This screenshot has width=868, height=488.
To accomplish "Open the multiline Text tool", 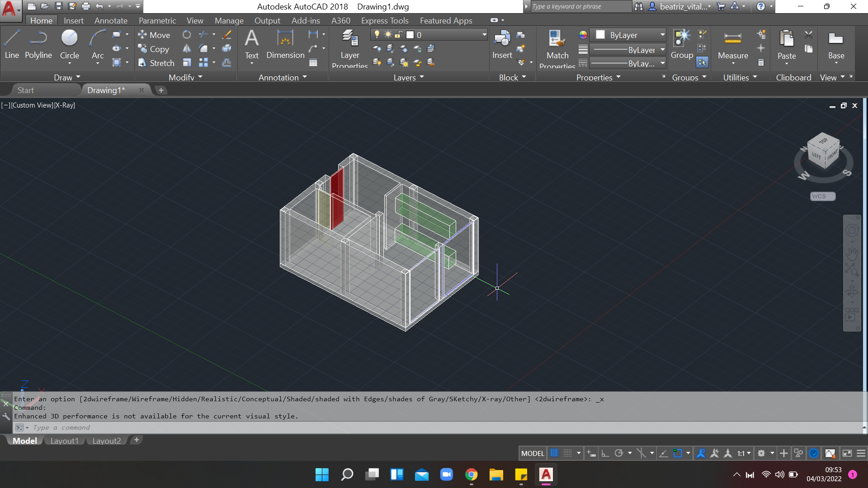I will pyautogui.click(x=252, y=44).
